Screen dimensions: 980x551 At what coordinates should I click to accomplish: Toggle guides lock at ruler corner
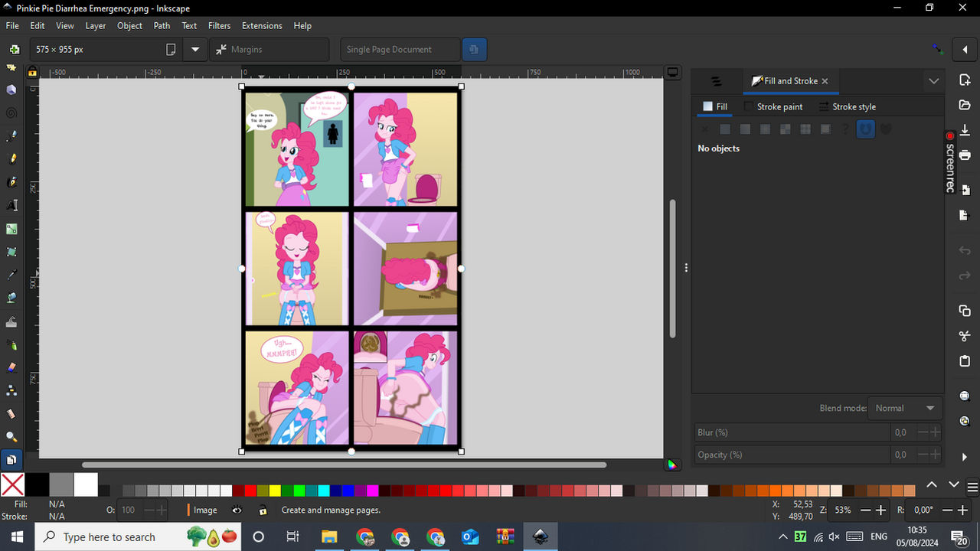click(x=32, y=72)
